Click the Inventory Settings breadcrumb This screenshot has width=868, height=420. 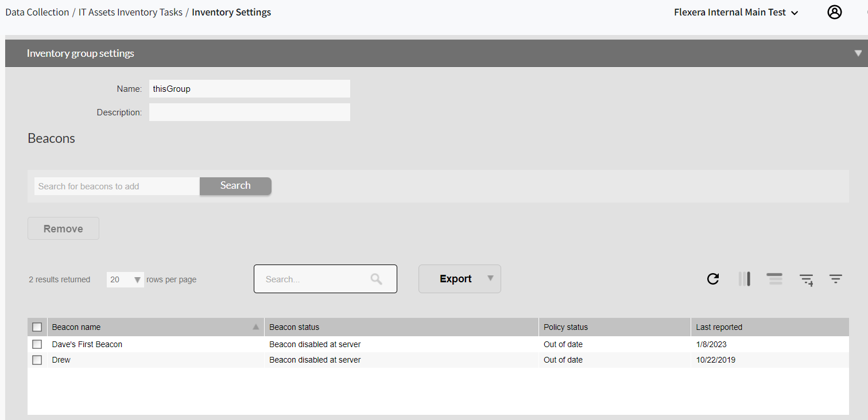pos(231,12)
